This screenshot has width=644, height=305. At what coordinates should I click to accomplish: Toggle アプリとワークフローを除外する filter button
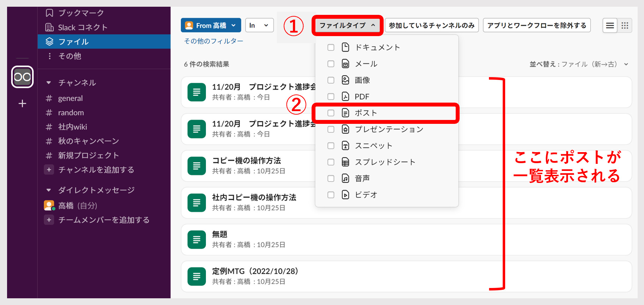click(x=537, y=25)
